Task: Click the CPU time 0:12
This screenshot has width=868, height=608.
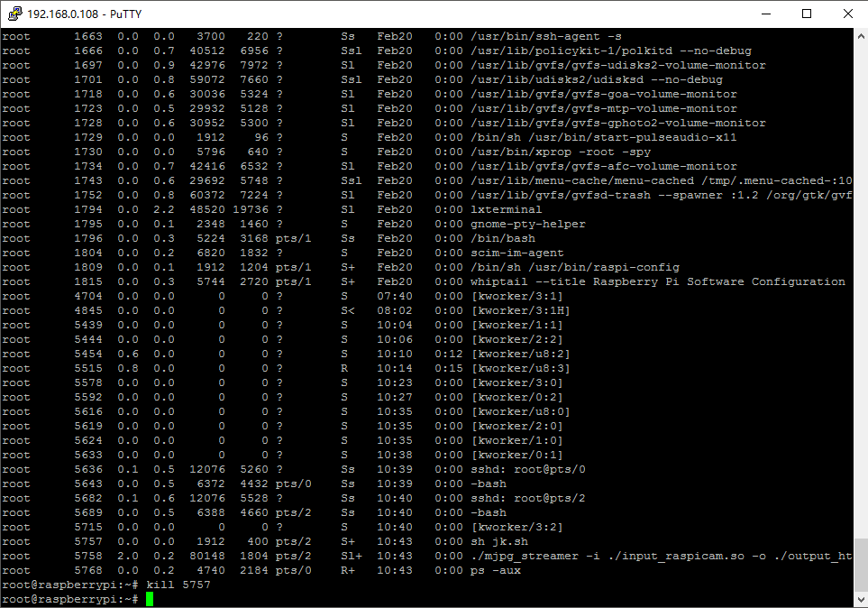Action: click(x=448, y=354)
